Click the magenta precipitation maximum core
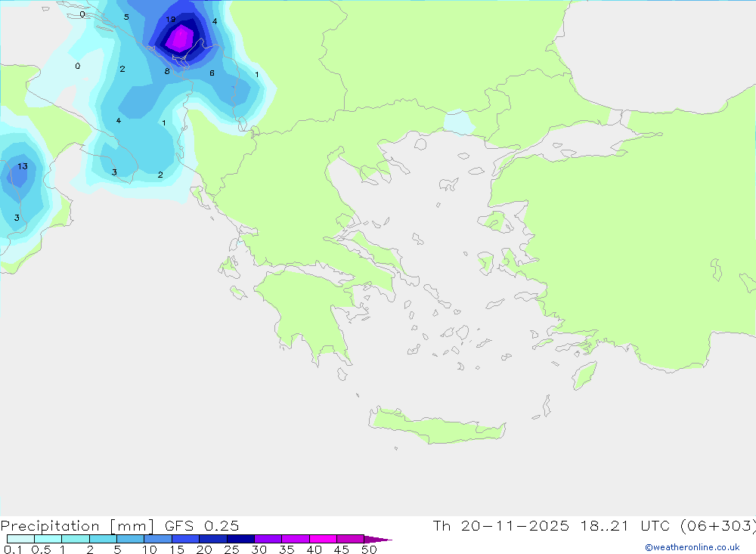The width and height of the screenshot is (756, 554). (179, 39)
